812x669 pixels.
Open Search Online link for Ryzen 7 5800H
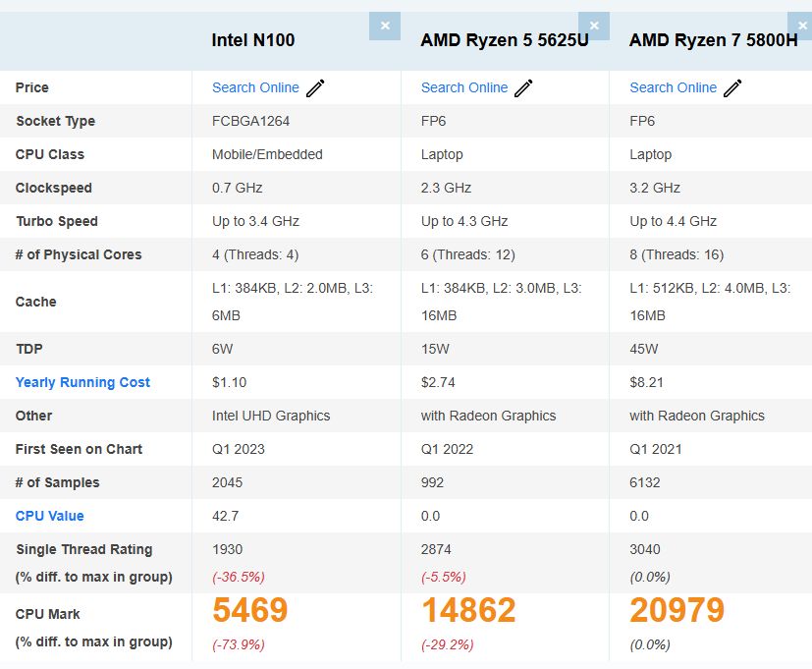pos(673,87)
